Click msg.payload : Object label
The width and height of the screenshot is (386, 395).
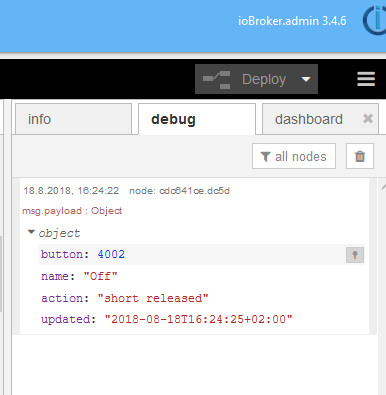click(72, 211)
